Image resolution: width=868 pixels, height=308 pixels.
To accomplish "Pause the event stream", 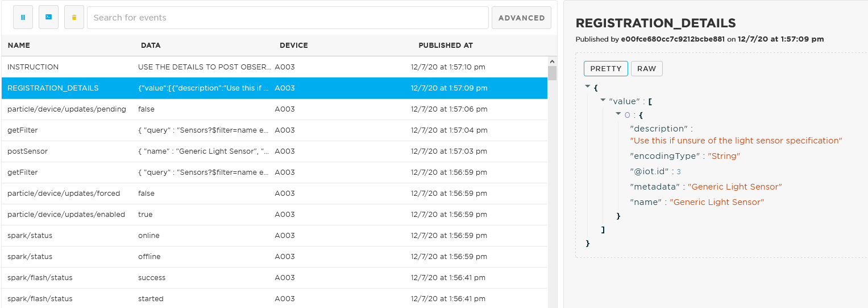I will tap(23, 18).
